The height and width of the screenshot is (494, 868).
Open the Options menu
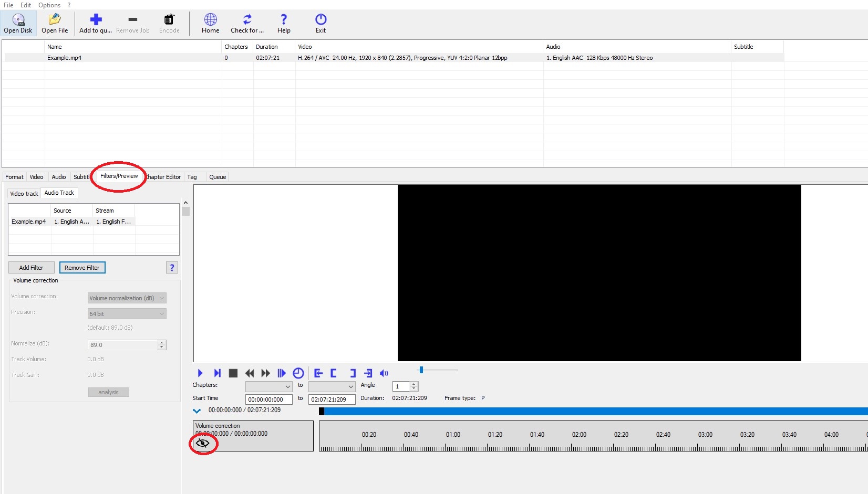click(x=49, y=5)
